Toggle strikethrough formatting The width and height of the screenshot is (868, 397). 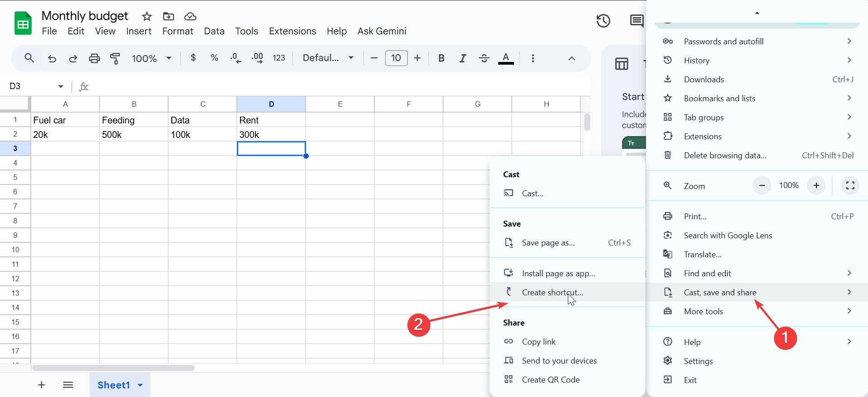click(x=484, y=58)
